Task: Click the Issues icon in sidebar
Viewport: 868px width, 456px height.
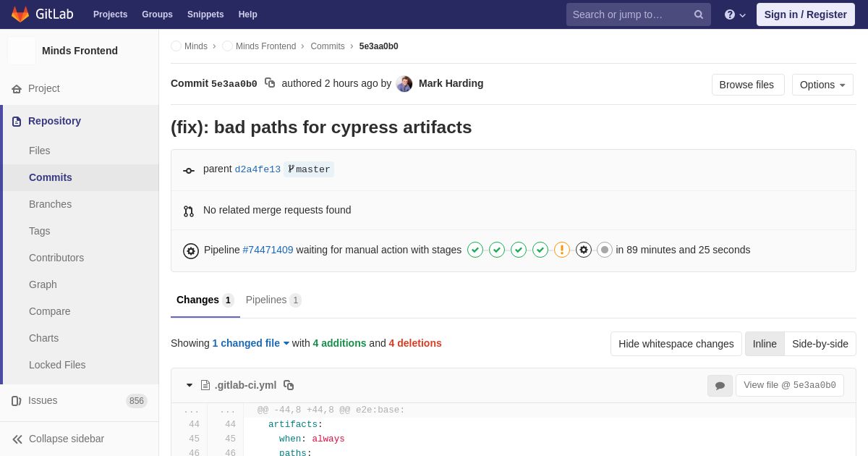Action: pyautogui.click(x=17, y=401)
